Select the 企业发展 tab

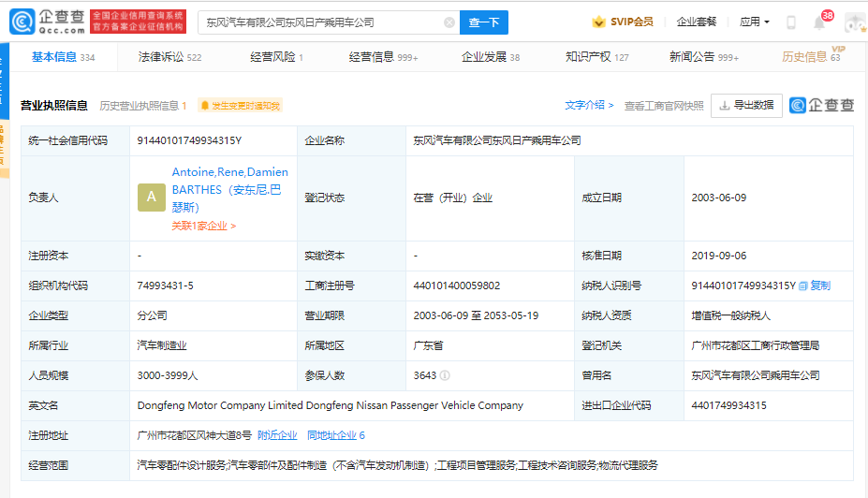(491, 57)
